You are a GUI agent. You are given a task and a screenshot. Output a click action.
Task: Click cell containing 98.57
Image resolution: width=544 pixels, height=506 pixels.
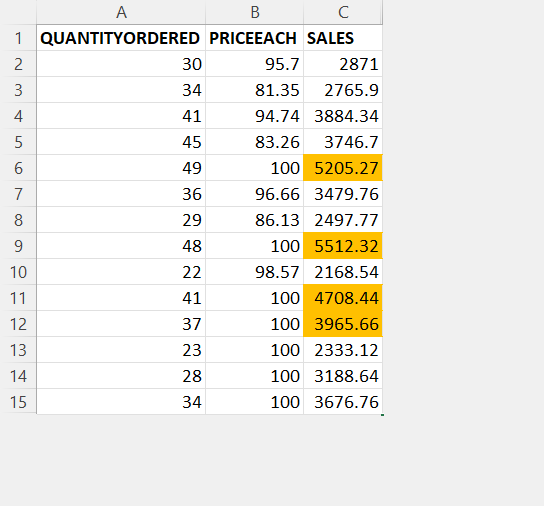click(255, 272)
